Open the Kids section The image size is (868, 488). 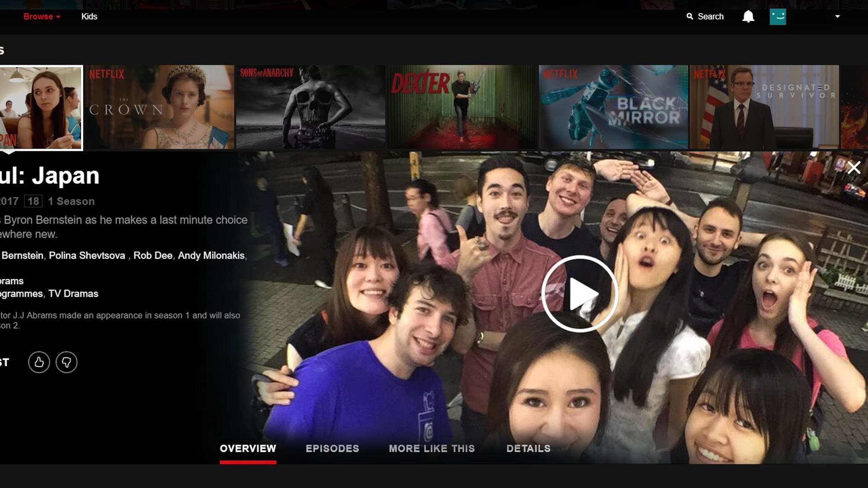pos(89,17)
